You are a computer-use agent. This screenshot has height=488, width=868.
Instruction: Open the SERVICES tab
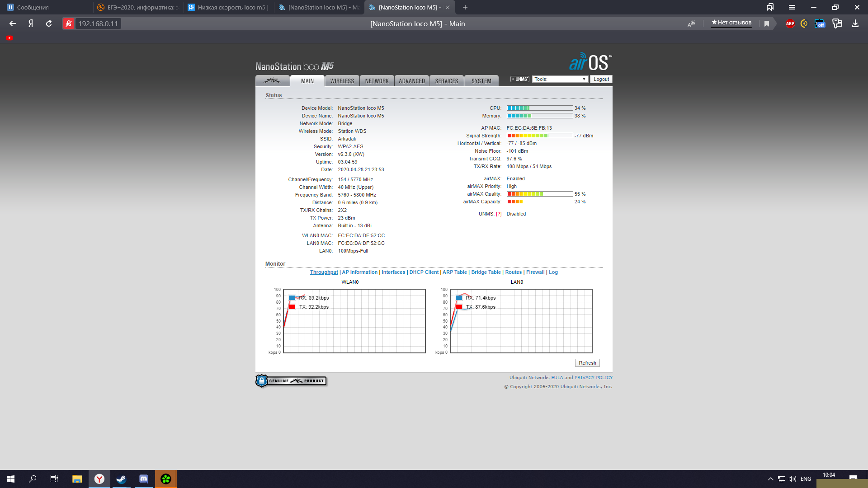(x=447, y=81)
